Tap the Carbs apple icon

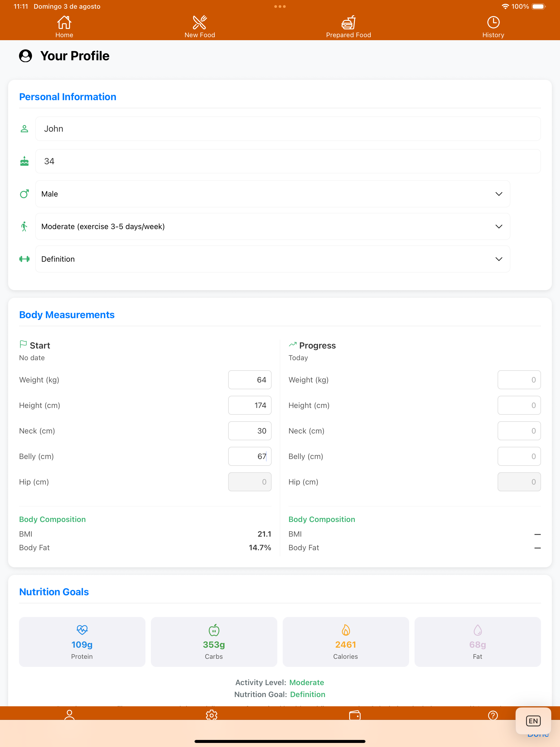pos(214,630)
